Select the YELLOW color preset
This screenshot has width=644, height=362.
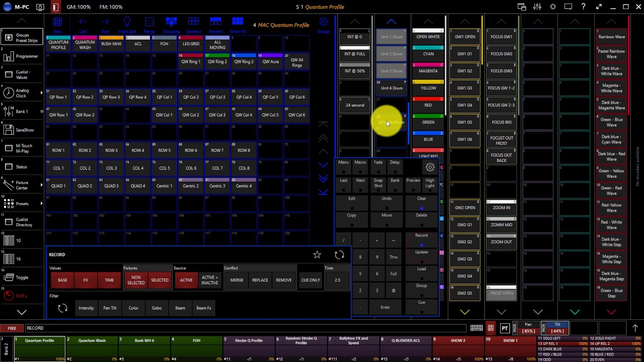[x=428, y=88]
